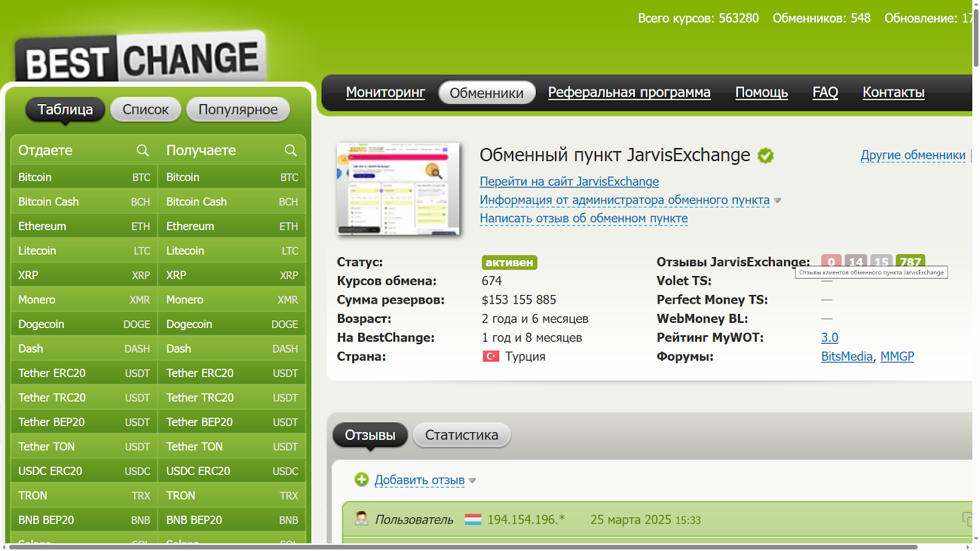This screenshot has height=551, width=980.
Task: Click the green verified badge beside JarvisExchange title
Action: [x=766, y=156]
